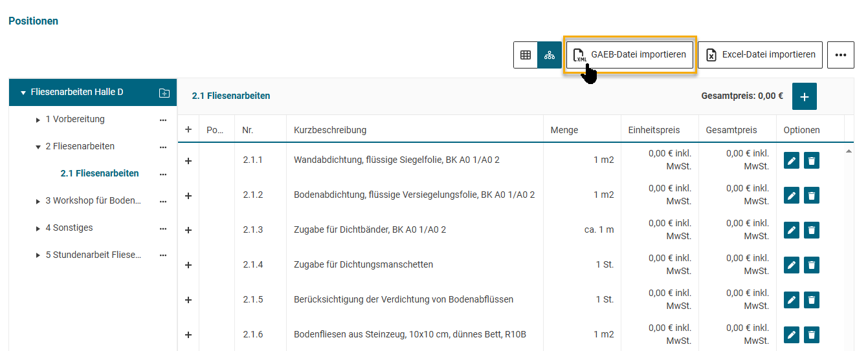Expand the 1 Vorbereitung tree node

pos(38,120)
